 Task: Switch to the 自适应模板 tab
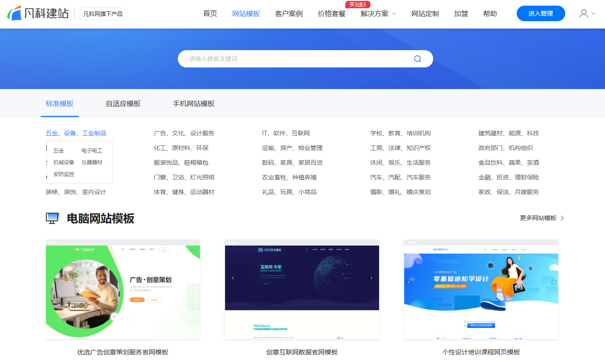point(123,104)
